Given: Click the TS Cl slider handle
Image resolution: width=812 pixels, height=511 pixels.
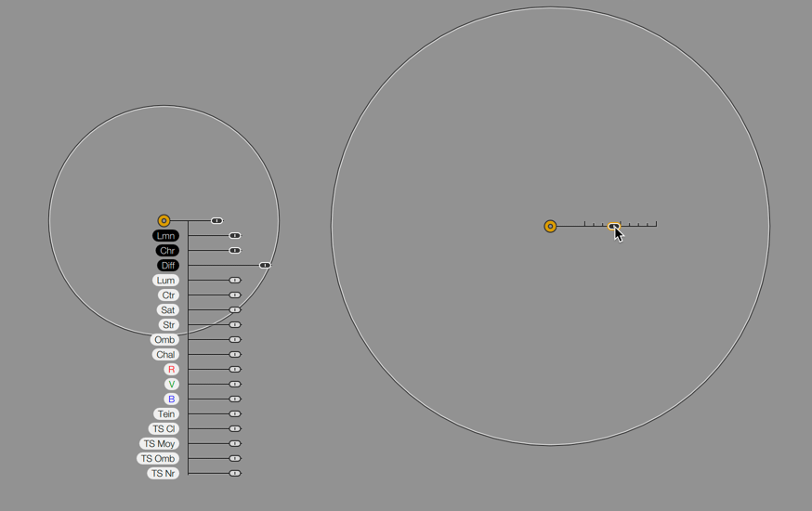Looking at the screenshot, I should click(x=235, y=428).
